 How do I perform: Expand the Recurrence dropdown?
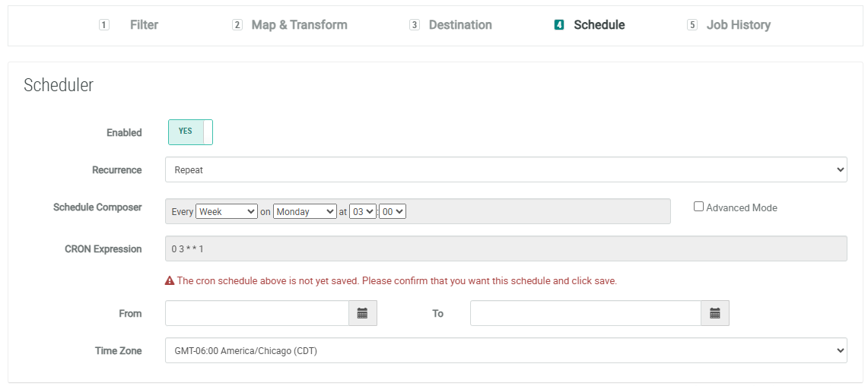click(x=505, y=170)
